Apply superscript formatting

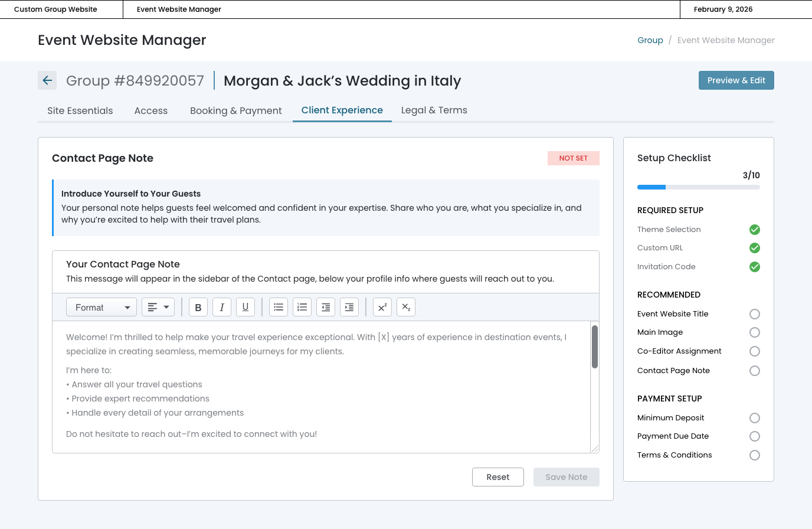click(382, 307)
